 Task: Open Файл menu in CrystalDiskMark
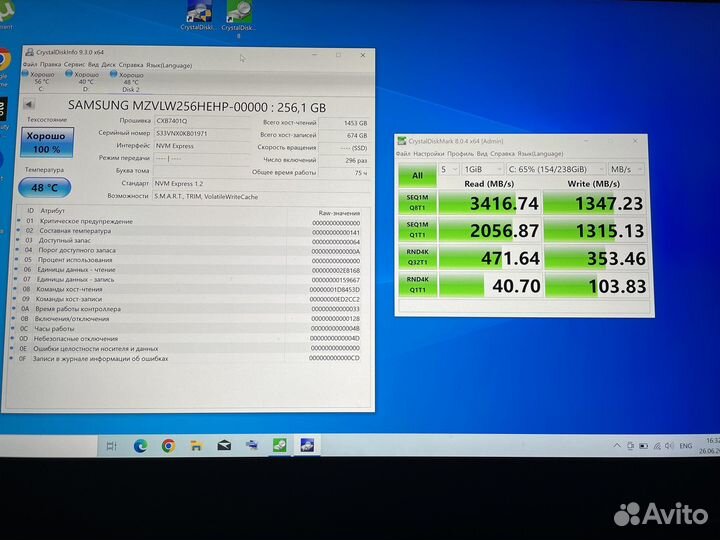tap(403, 153)
